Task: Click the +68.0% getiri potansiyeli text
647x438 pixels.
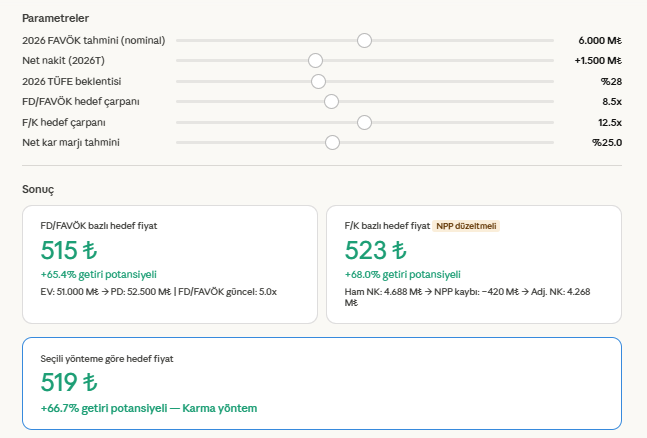Action: [x=403, y=275]
